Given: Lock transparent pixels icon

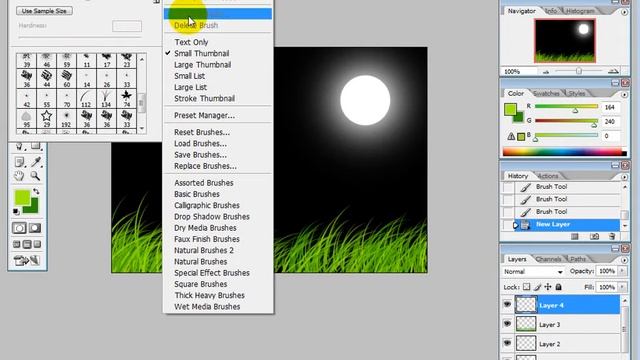Looking at the screenshot, I should pyautogui.click(x=527, y=287).
